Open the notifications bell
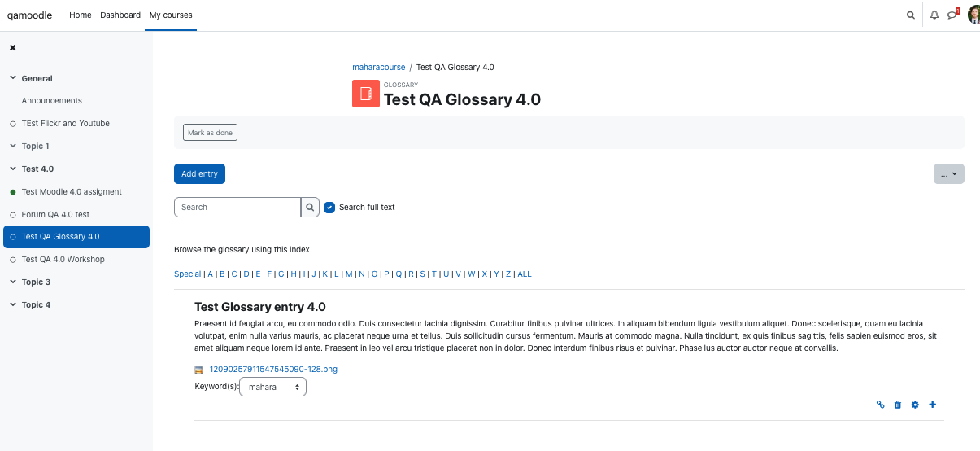 [934, 15]
